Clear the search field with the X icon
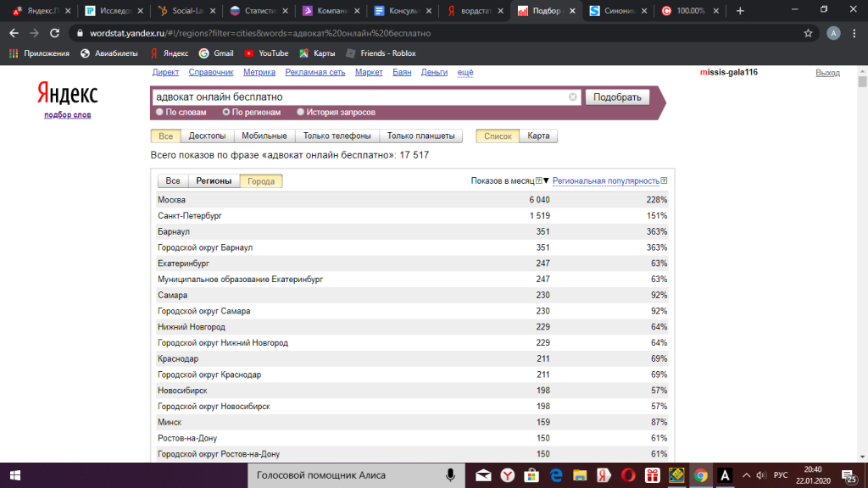 [x=573, y=97]
